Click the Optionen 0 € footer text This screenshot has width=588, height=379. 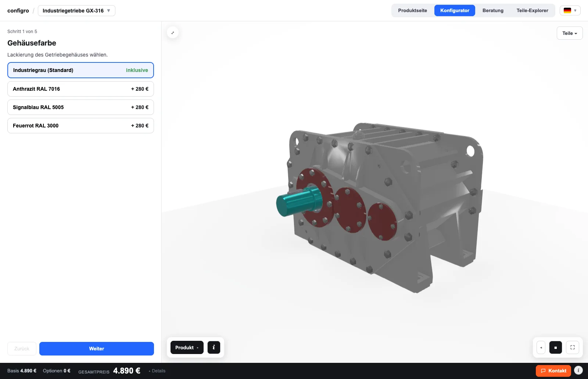coord(57,371)
